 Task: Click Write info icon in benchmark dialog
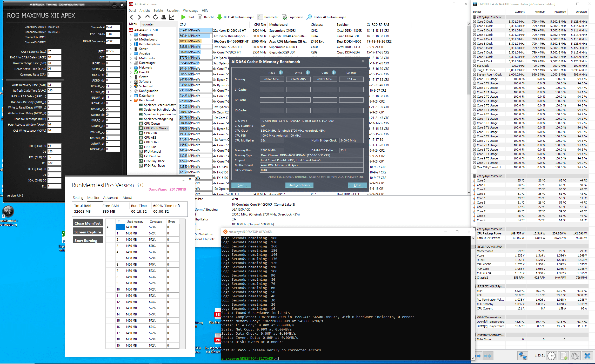[307, 73]
